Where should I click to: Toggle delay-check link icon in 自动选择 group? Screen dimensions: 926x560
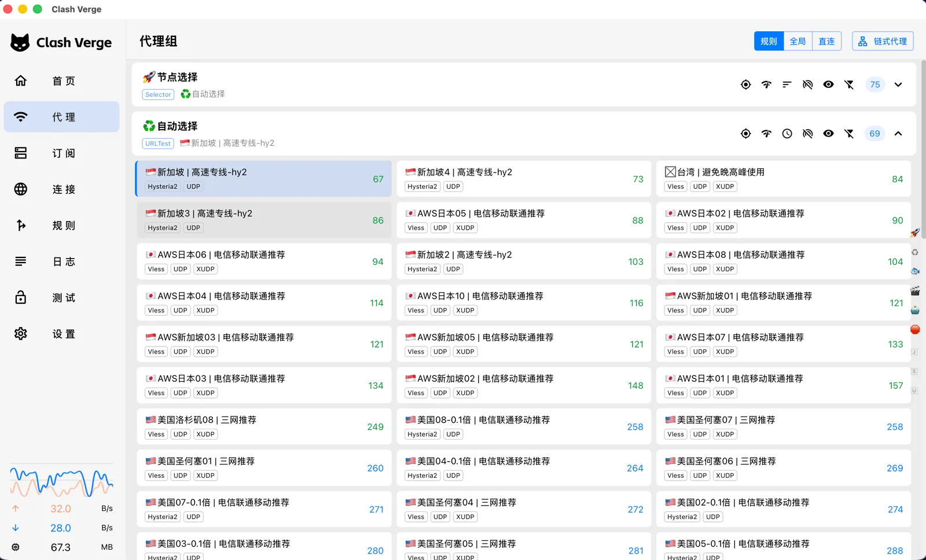[x=808, y=134]
